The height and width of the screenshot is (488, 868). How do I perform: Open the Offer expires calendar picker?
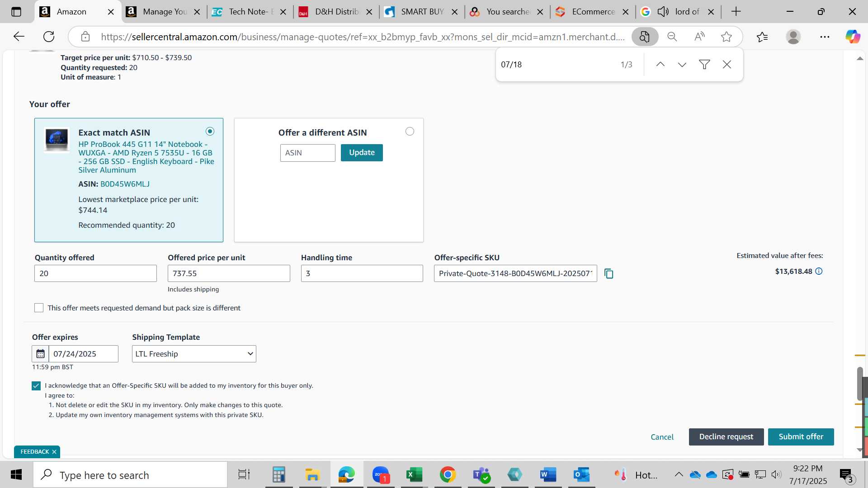click(x=40, y=354)
